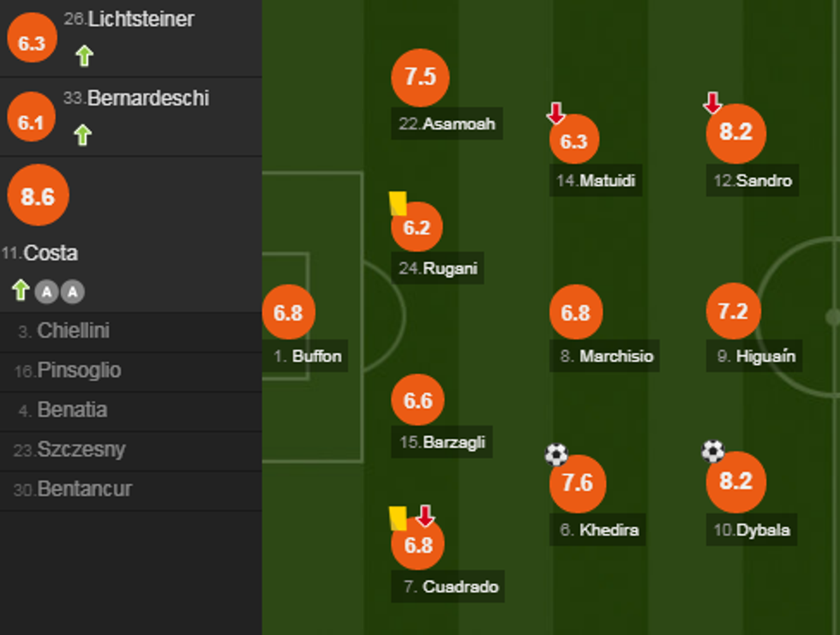Pick Bentancur in the substitutes list
This screenshot has width=840, height=635.
point(84,490)
